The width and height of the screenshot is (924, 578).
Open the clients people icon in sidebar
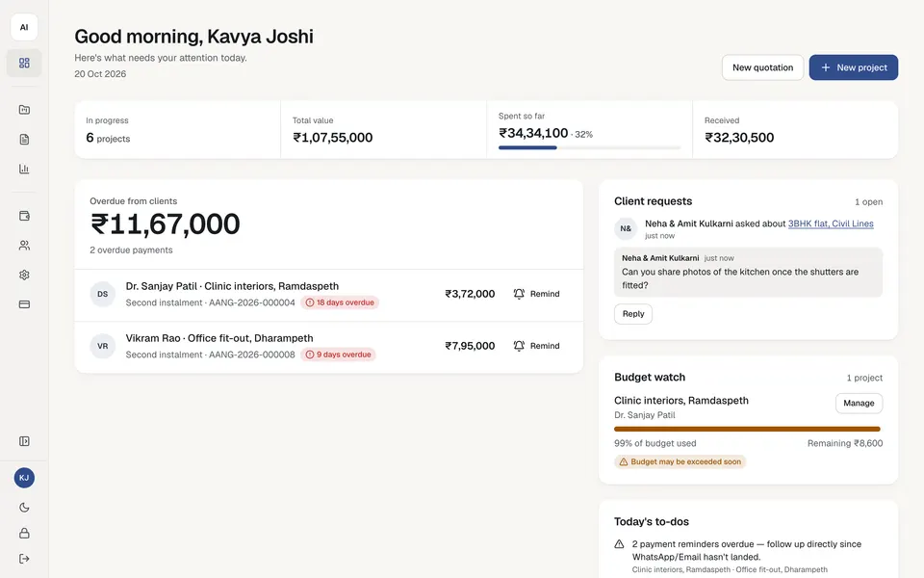coord(24,246)
